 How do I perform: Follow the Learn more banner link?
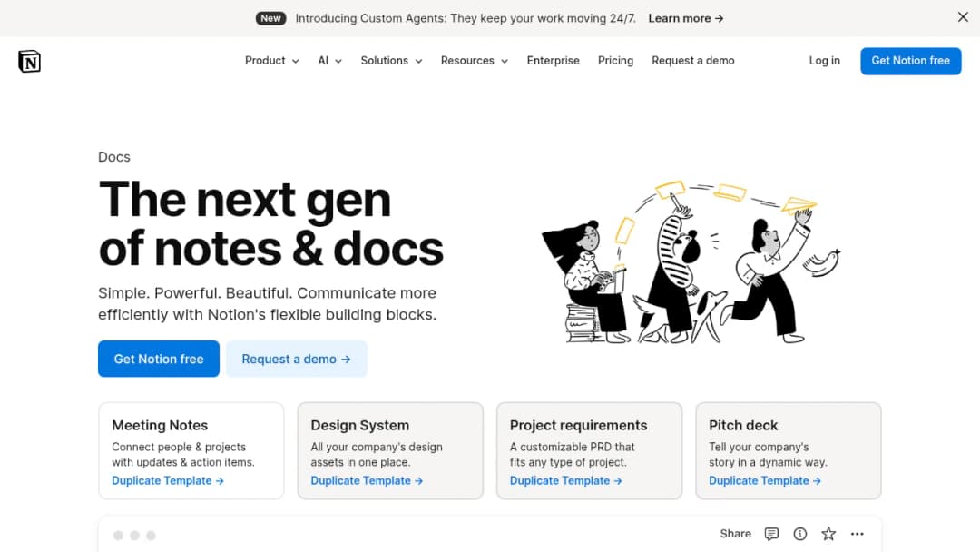pyautogui.click(x=686, y=18)
